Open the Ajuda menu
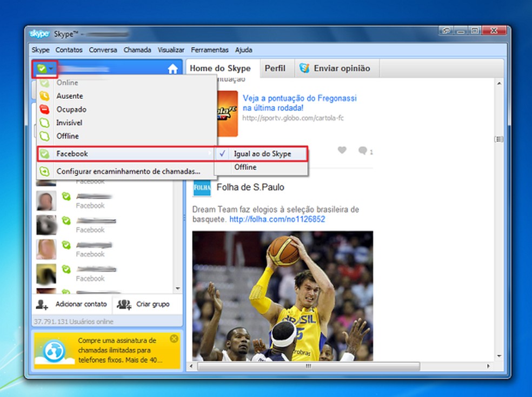This screenshot has height=397, width=532. (x=244, y=50)
